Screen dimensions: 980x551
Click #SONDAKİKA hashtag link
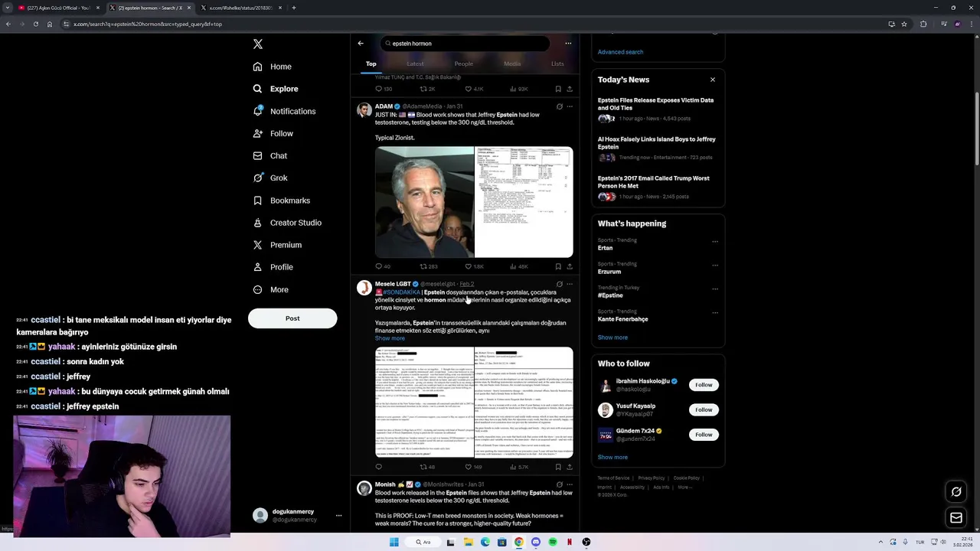click(x=401, y=292)
